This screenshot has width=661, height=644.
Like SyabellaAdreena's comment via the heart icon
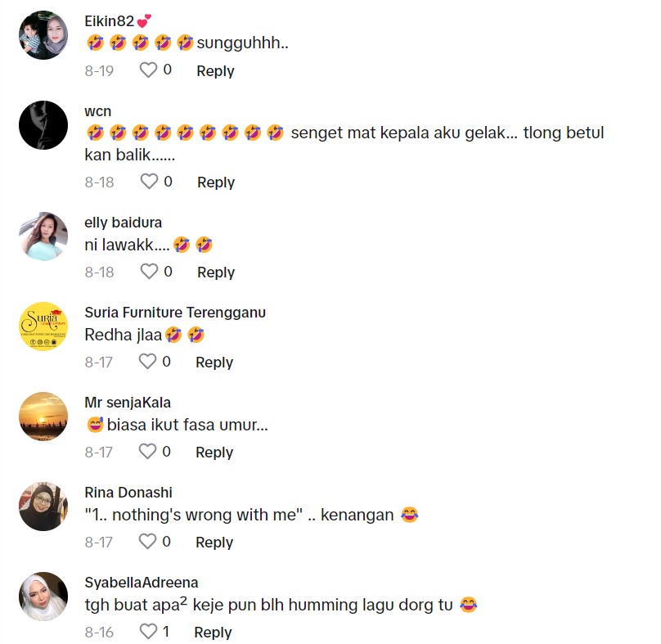point(148,632)
